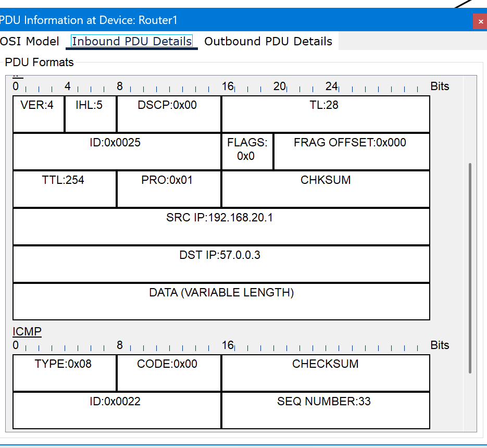Select the DATA (VARIABLE LENGTH) field
The width and height of the screenshot is (487, 448).
click(x=221, y=302)
